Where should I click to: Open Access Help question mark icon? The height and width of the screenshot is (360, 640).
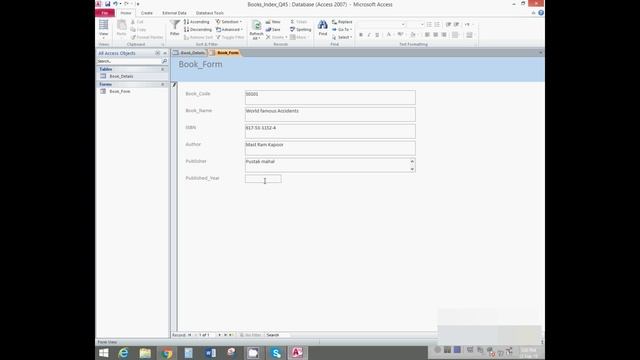tap(541, 13)
